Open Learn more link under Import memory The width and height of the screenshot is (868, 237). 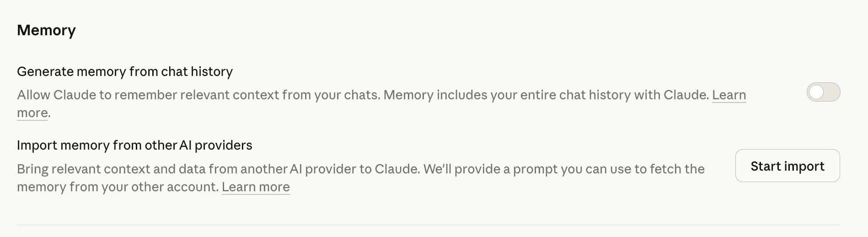coord(256,187)
